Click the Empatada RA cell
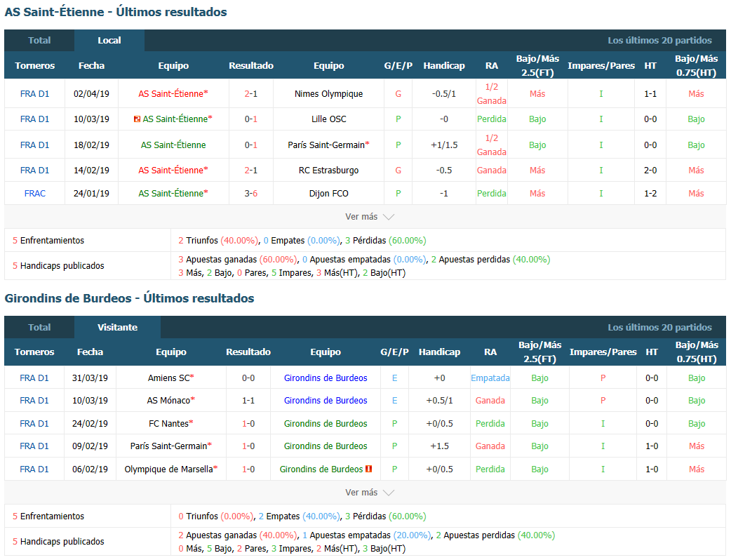The width and height of the screenshot is (731, 560). click(x=490, y=378)
